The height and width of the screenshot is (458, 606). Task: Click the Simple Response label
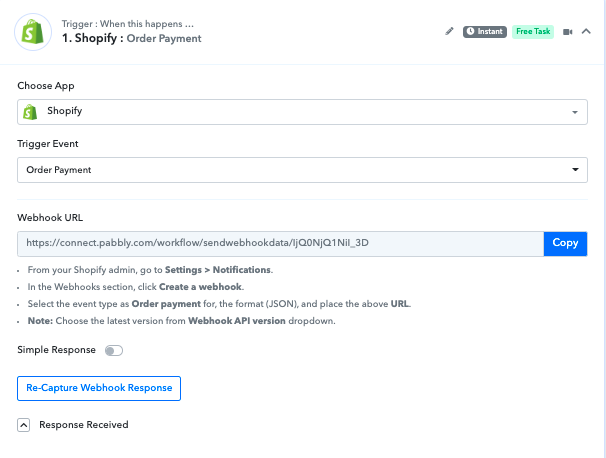(x=56, y=350)
